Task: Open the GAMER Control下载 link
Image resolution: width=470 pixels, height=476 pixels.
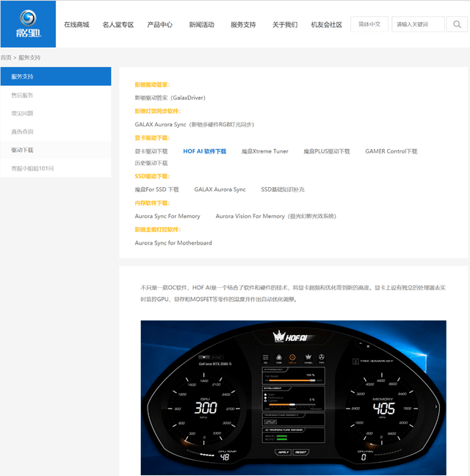Action: coord(391,151)
